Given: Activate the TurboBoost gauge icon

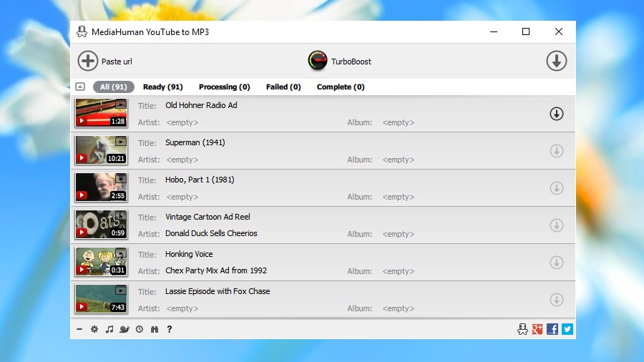Looking at the screenshot, I should (318, 61).
